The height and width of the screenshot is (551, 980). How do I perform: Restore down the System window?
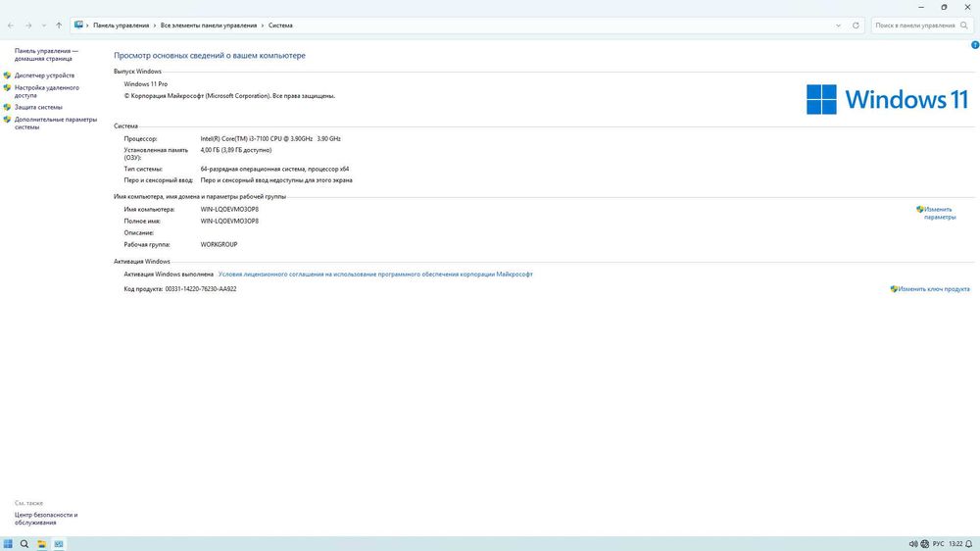[x=944, y=7]
